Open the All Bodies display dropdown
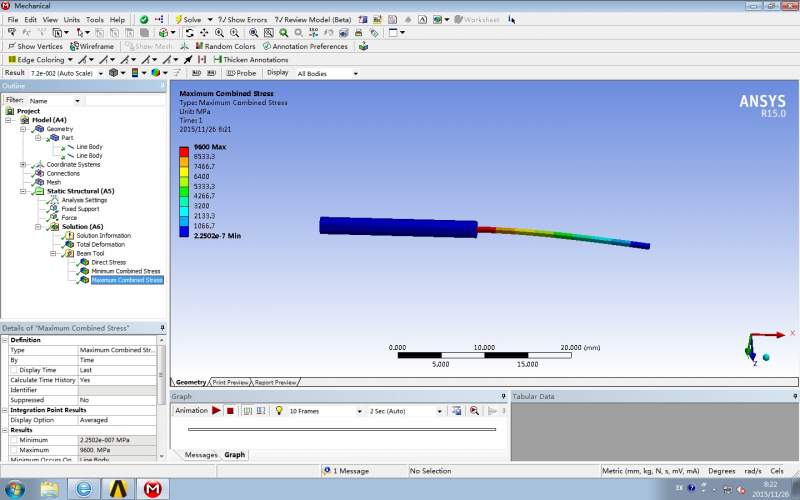The width and height of the screenshot is (800, 500). click(x=355, y=73)
